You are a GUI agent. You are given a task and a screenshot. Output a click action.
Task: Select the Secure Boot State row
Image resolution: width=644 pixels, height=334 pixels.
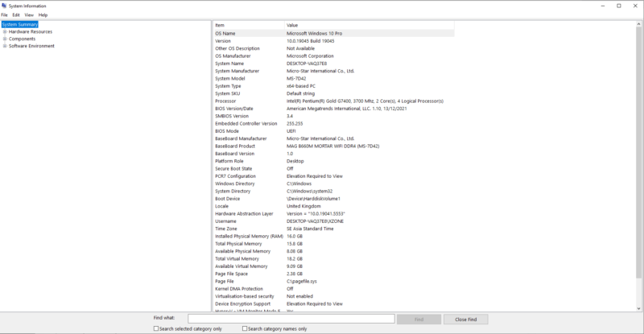333,168
